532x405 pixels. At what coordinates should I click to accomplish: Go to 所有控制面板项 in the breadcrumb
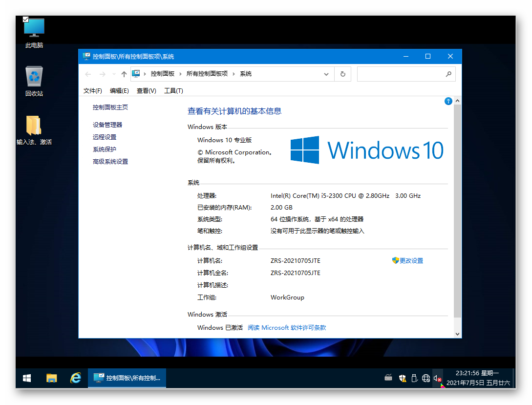[207, 74]
